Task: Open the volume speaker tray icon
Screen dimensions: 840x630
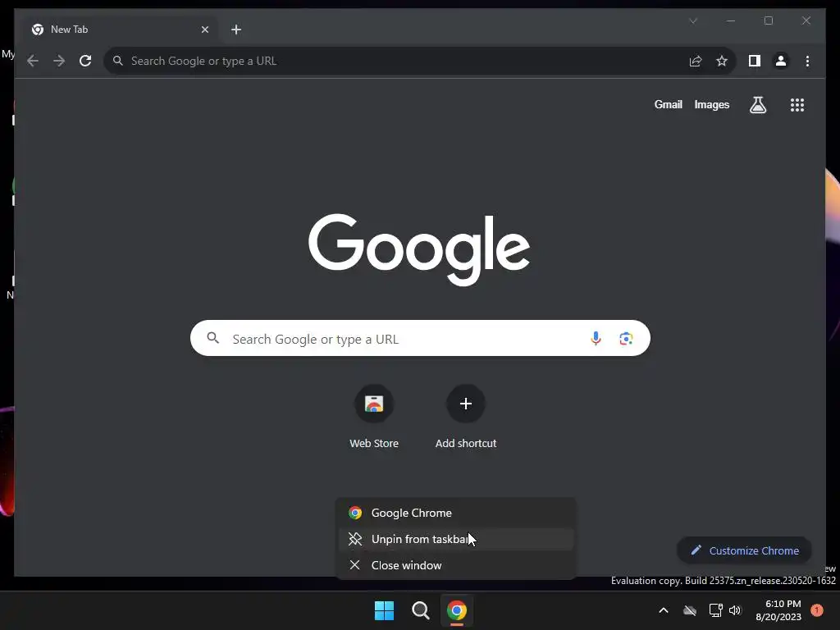Action: click(x=735, y=610)
